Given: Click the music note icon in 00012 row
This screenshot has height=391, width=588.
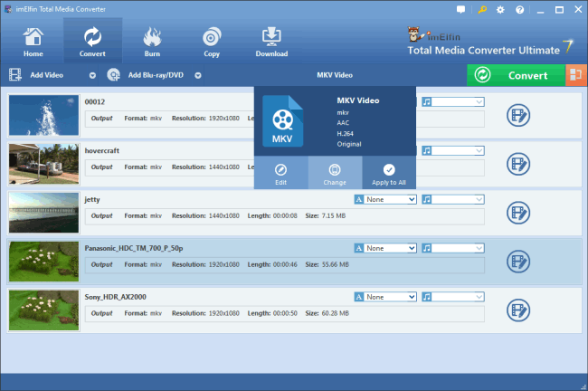Looking at the screenshot, I should 427,101.
